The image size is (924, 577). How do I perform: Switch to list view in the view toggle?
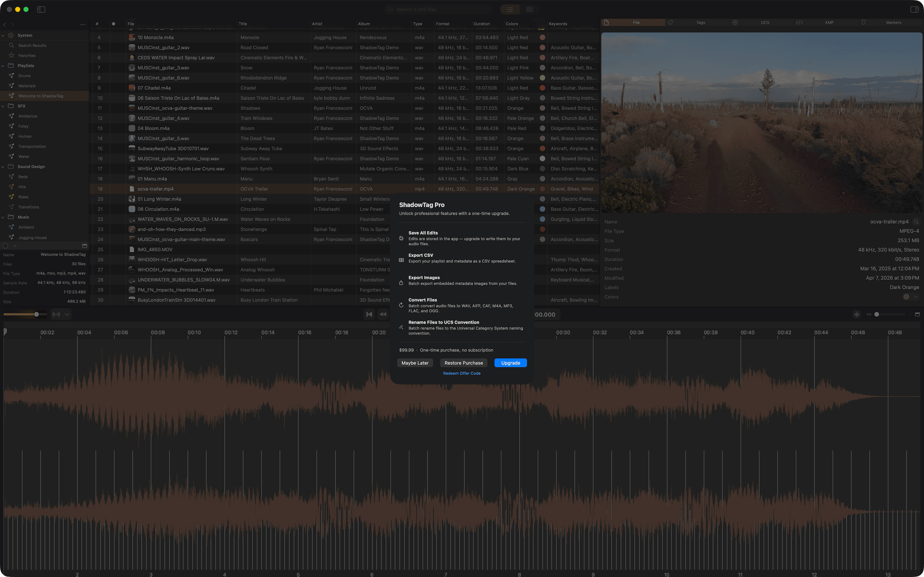[509, 9]
